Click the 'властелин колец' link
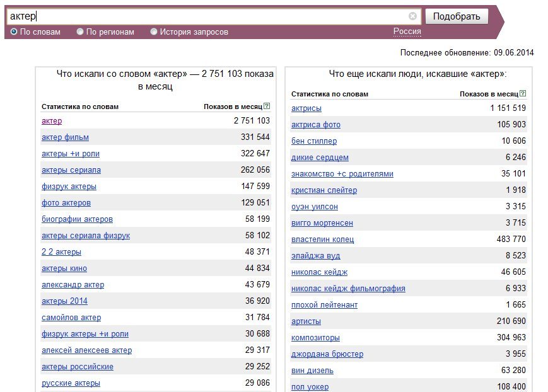This screenshot has height=392, width=548. [322, 239]
